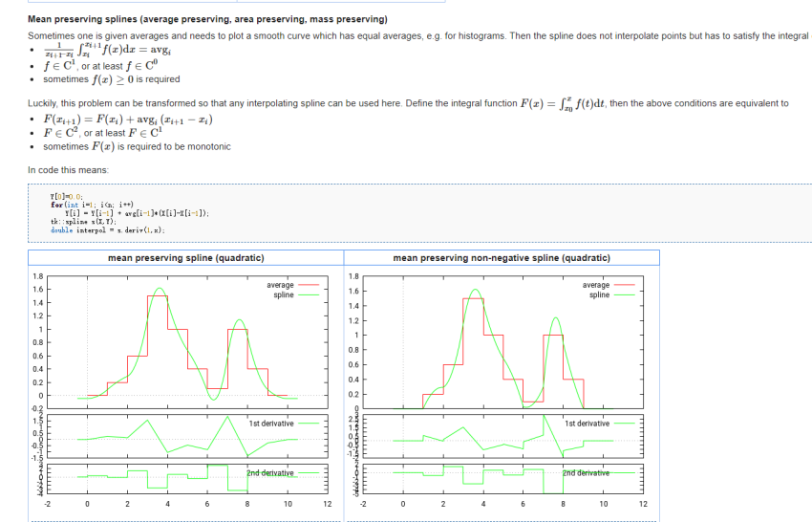
Task: Open the right non-negative spline plot image
Action: [502, 391]
